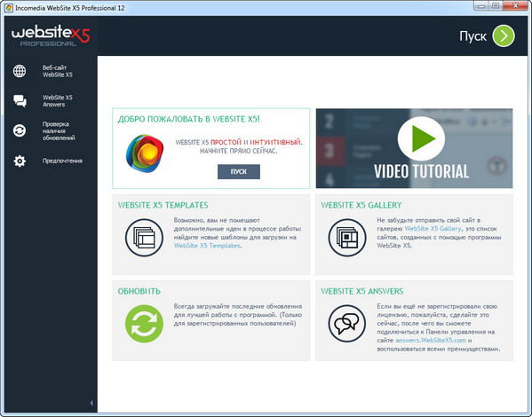Click the green Обновить sync icon
Image resolution: width=532 pixels, height=417 pixels.
[x=144, y=324]
